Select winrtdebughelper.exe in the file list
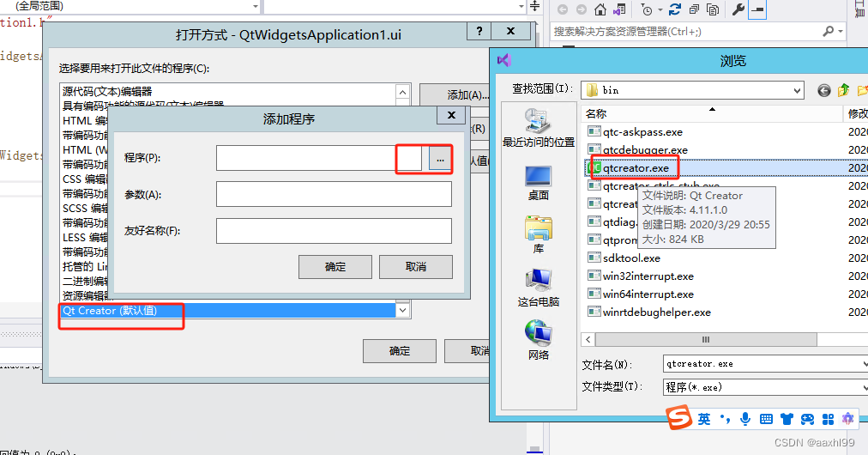The image size is (868, 455). [x=648, y=312]
